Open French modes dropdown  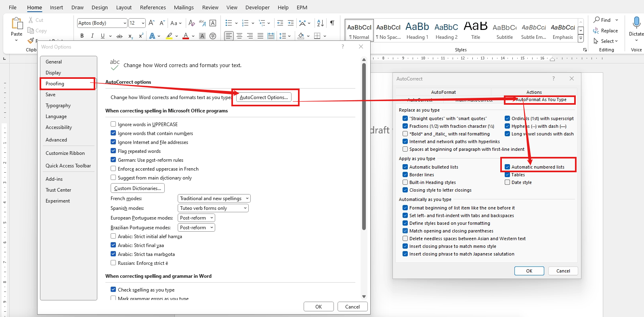pyautogui.click(x=214, y=198)
